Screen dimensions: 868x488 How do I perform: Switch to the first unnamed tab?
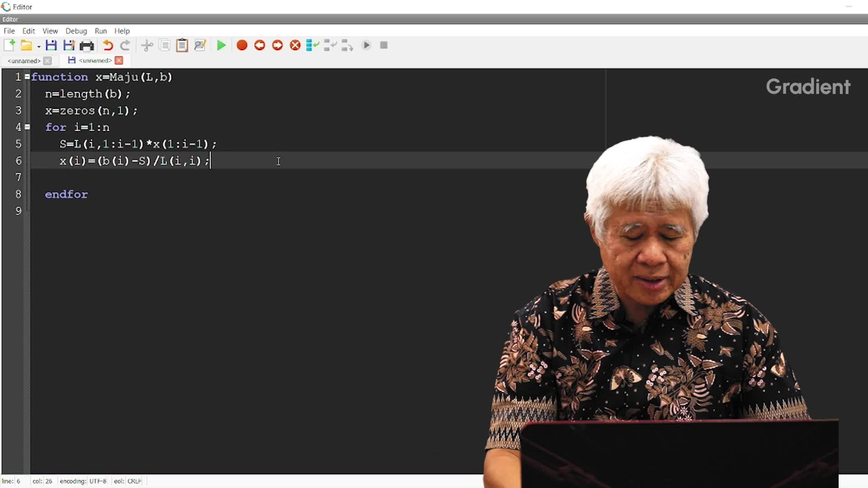tap(24, 61)
